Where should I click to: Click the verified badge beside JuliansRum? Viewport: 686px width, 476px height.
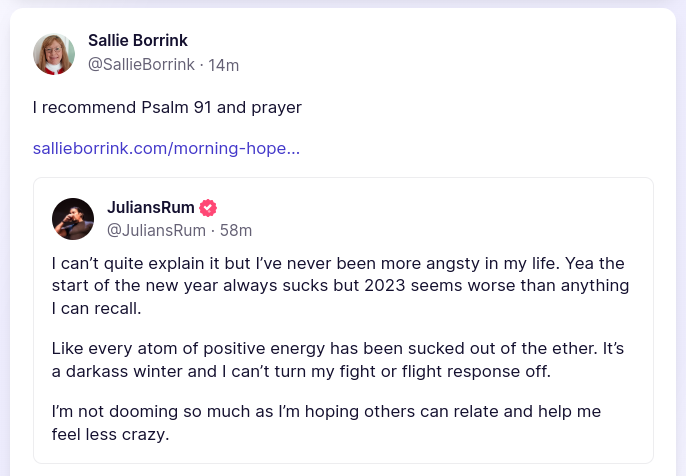coord(208,208)
